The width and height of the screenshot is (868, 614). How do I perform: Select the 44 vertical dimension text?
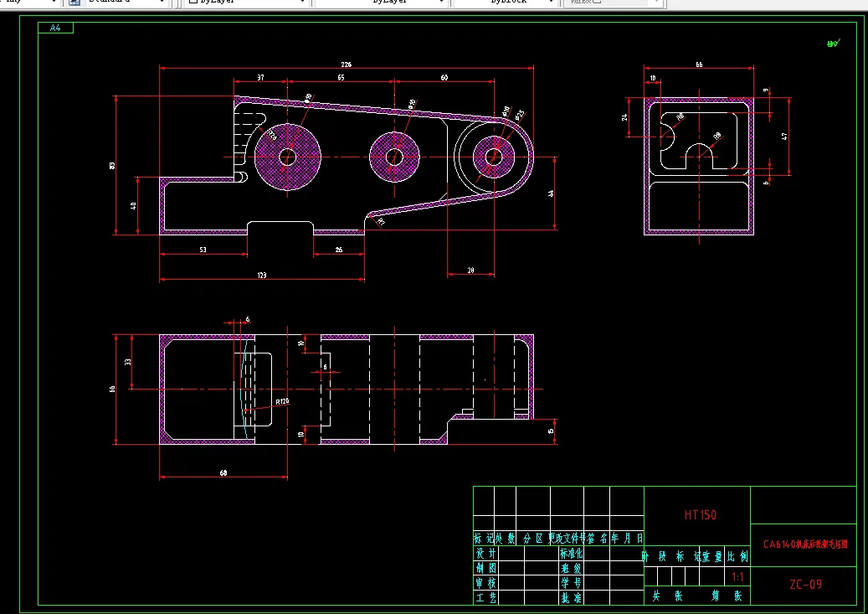(551, 193)
